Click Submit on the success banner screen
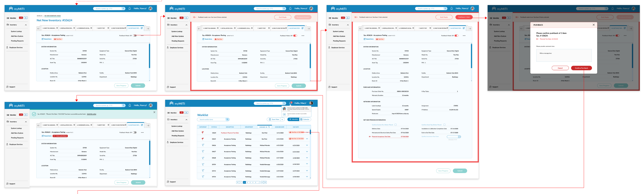The height and width of the screenshot is (194, 644). click(x=138, y=182)
